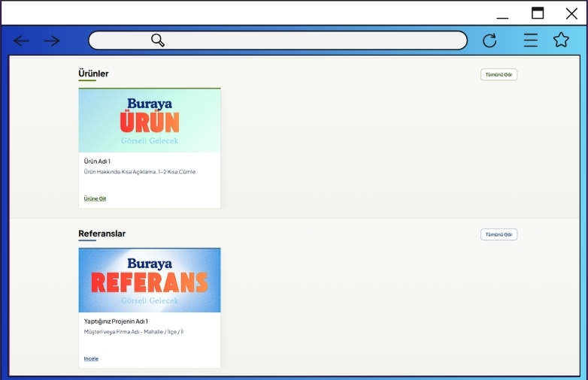Open the Ürüne Git link
Image resolution: width=588 pixels, height=380 pixels.
coord(95,199)
